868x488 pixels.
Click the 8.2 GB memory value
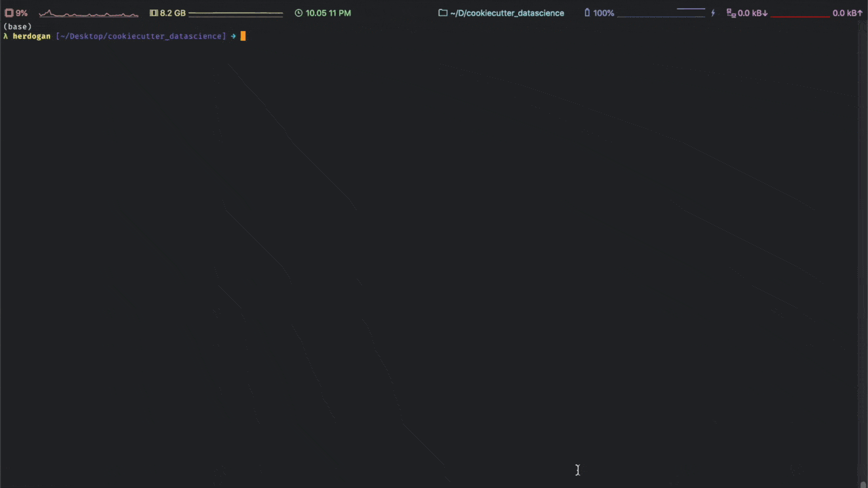tap(173, 13)
